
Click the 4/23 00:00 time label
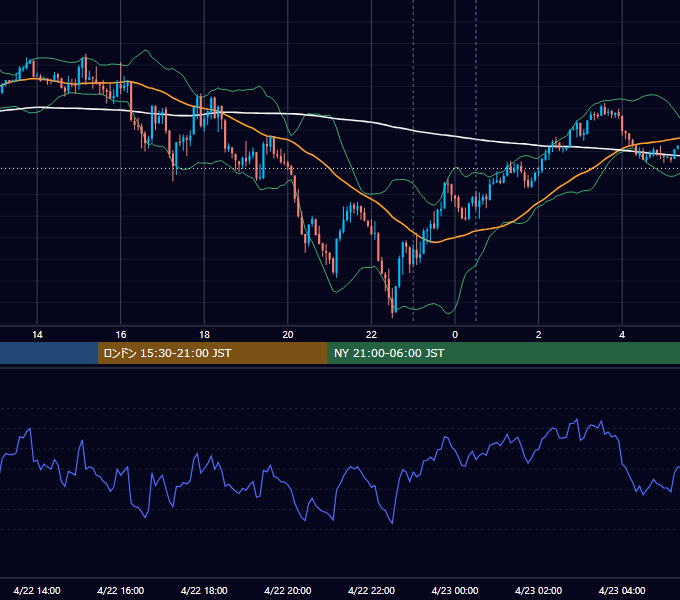[455, 590]
